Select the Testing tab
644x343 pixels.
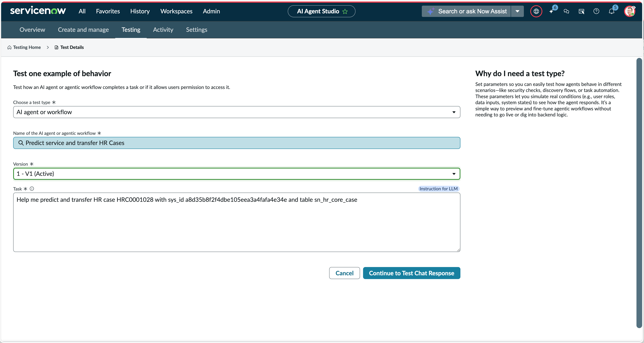pyautogui.click(x=131, y=30)
